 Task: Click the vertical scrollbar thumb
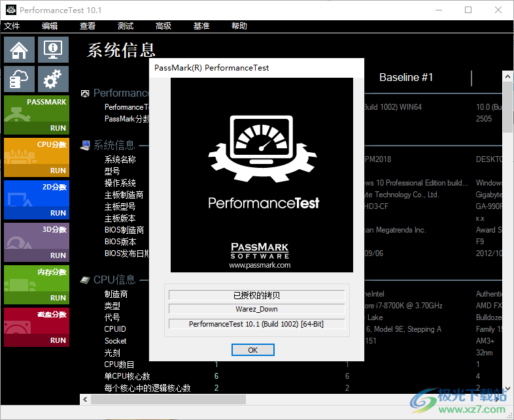coord(507,107)
